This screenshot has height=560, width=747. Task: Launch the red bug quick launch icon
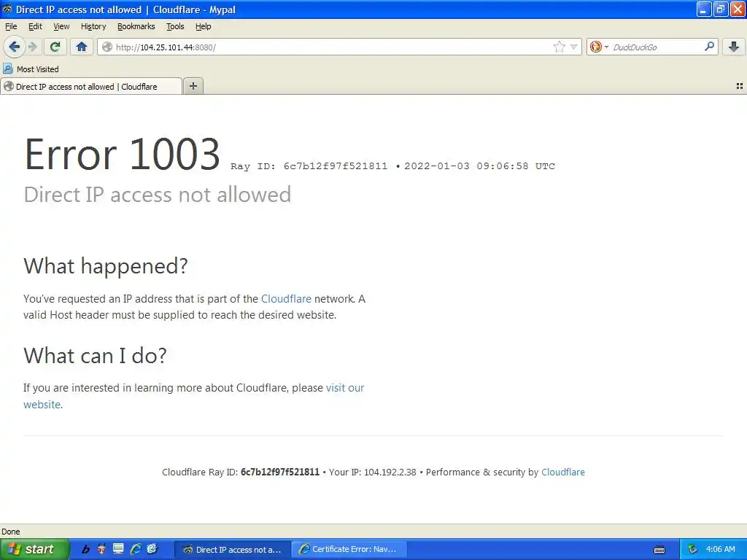[101, 549]
